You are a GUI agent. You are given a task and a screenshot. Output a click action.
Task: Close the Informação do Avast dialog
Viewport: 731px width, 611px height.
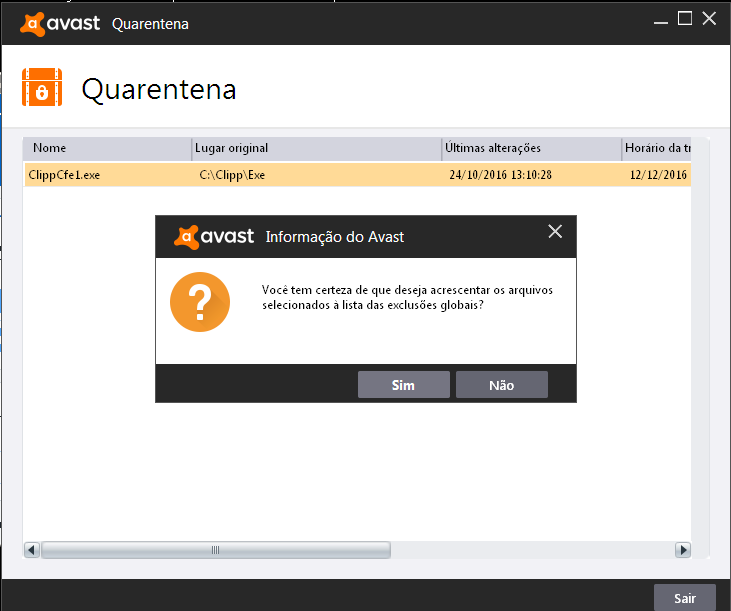point(556,232)
